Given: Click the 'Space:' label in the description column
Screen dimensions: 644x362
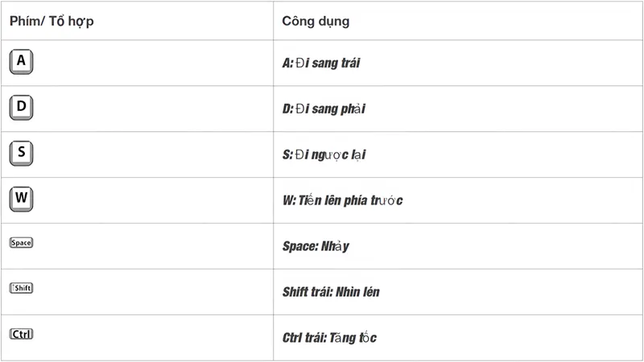Looking at the screenshot, I should [x=300, y=245].
